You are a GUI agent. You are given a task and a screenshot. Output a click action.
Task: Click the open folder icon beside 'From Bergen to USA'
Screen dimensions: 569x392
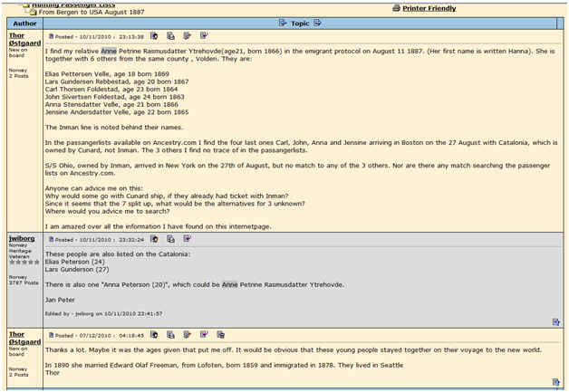point(34,13)
